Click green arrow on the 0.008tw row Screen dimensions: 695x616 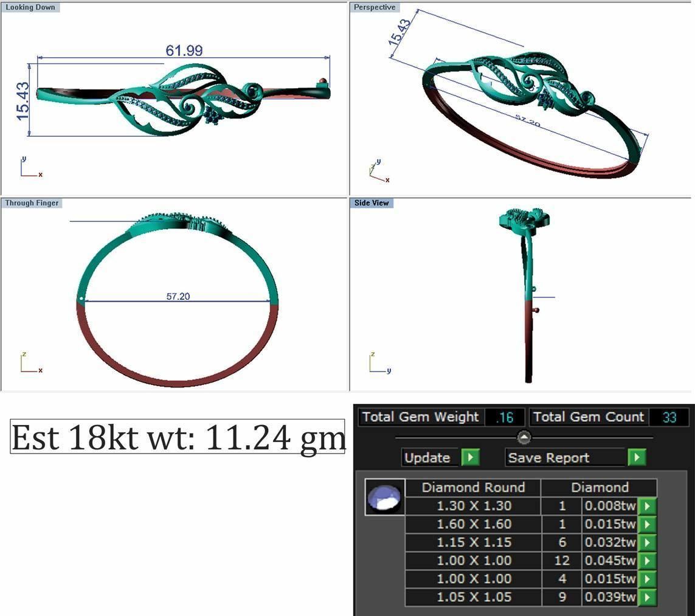pos(647,506)
